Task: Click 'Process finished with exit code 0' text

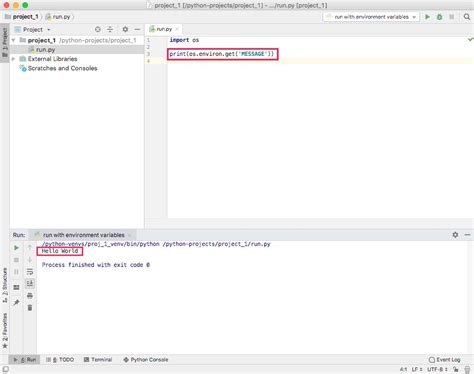Action: [x=96, y=265]
